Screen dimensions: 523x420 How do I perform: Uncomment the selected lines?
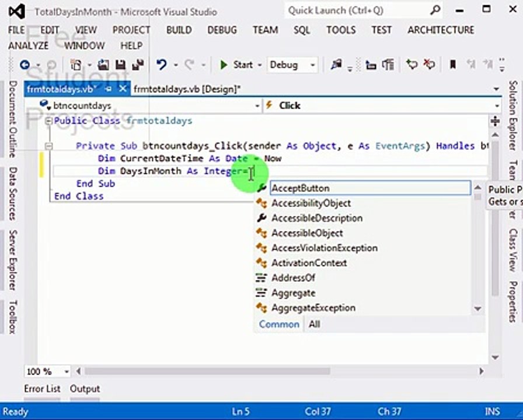[429, 64]
